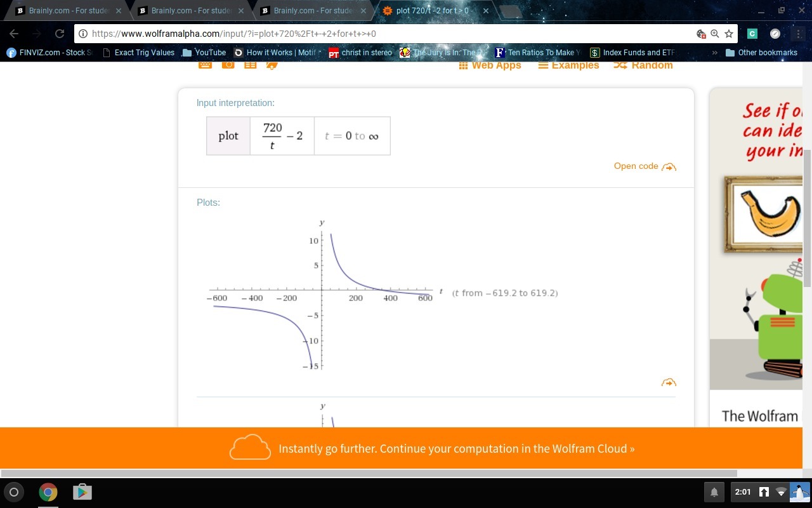The image size is (812, 508).
Task: Click the 'Input interpretation:' label
Action: tap(235, 103)
